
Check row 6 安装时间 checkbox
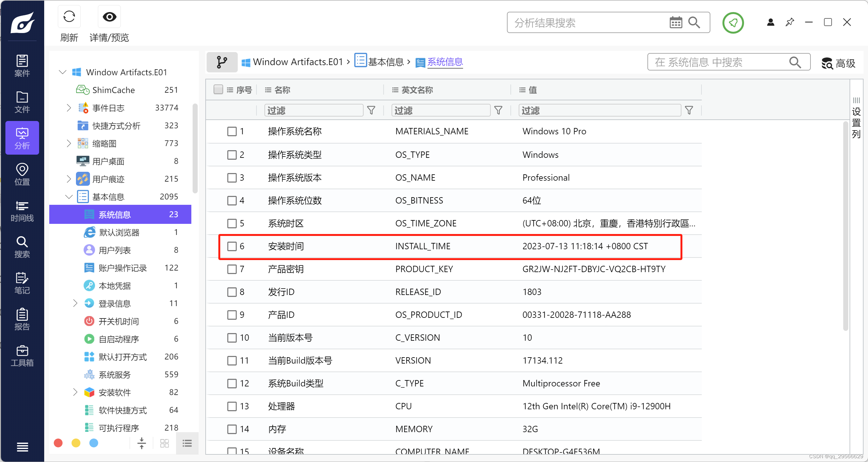[x=232, y=246]
